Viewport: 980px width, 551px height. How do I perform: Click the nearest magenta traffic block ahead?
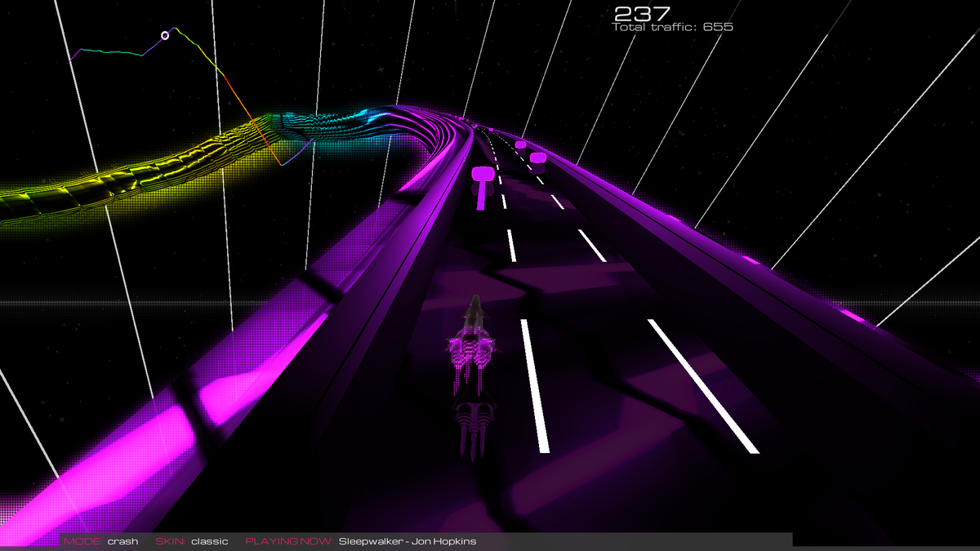(483, 172)
